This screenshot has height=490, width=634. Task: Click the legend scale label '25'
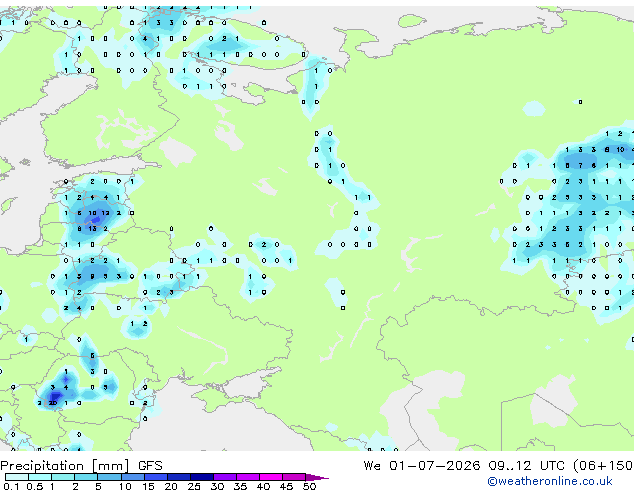click(194, 486)
